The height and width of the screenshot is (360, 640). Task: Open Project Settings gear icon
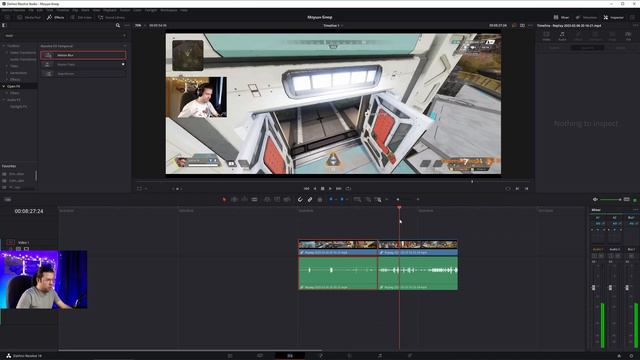click(x=631, y=356)
